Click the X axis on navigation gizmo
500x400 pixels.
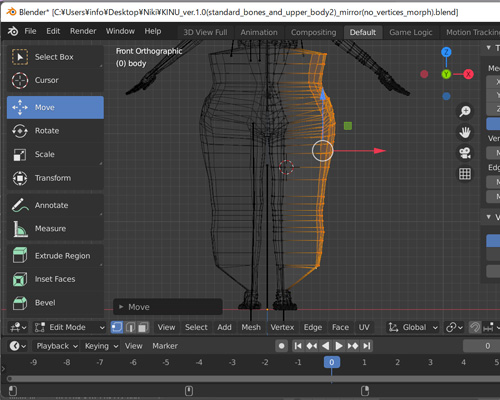468,74
